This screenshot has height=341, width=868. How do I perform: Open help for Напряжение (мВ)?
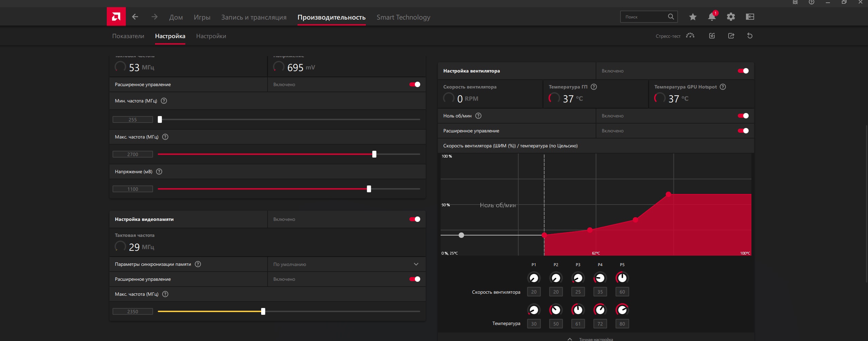[x=159, y=172]
